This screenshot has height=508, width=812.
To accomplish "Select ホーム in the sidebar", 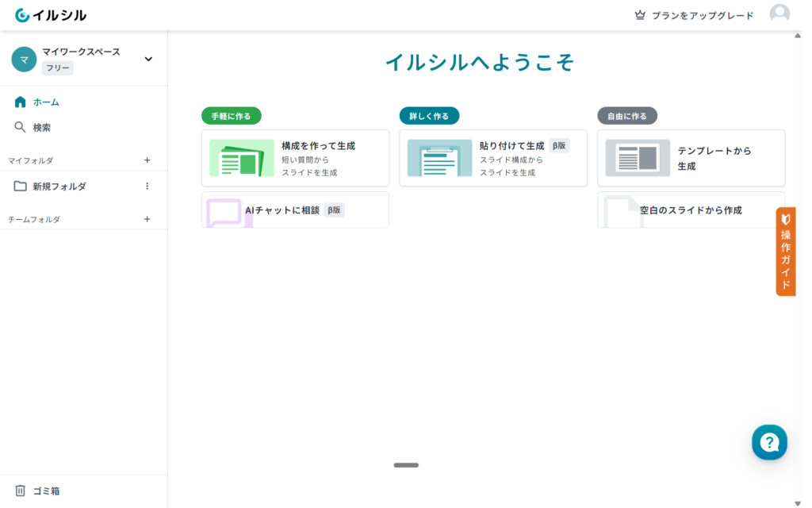I will 46,102.
